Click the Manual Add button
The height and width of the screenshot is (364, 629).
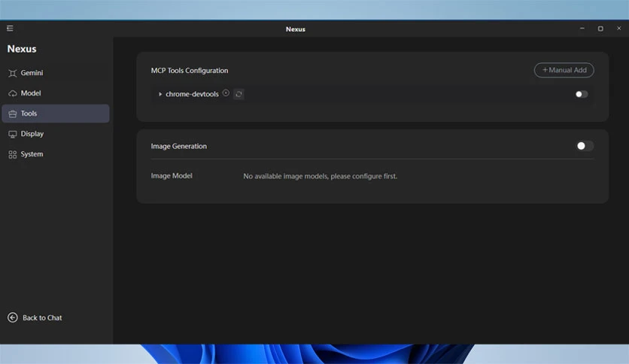point(564,70)
